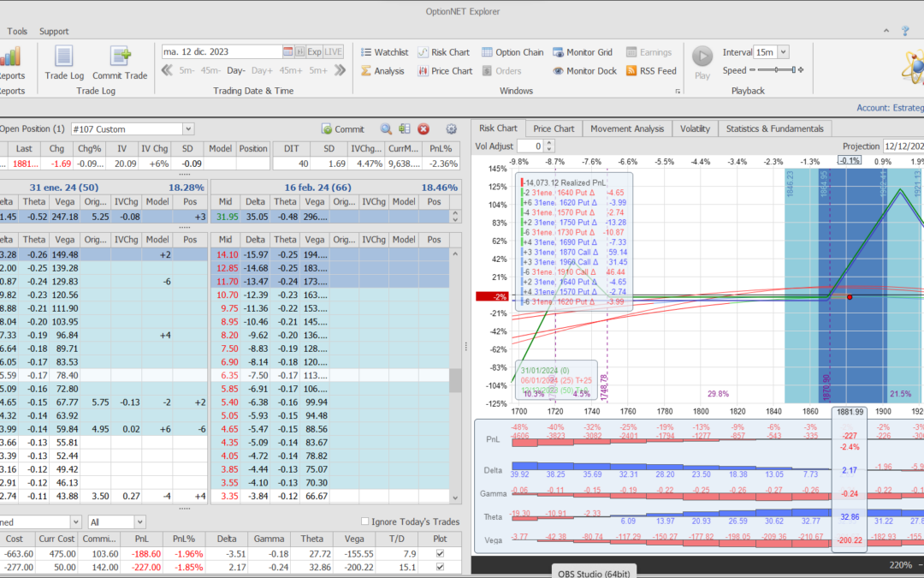Viewport: 924px width, 578px height.
Task: Switch to the Movement Analysis tab
Action: [626, 128]
